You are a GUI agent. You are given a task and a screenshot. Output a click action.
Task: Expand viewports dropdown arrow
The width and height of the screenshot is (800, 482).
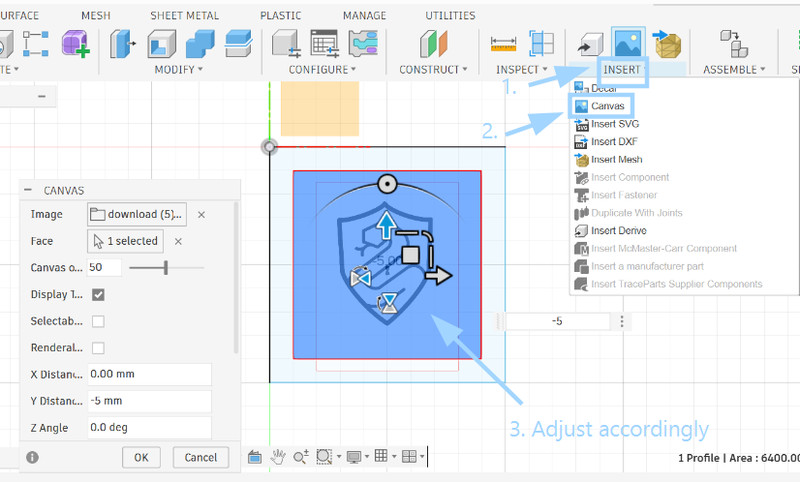pyautogui.click(x=422, y=456)
